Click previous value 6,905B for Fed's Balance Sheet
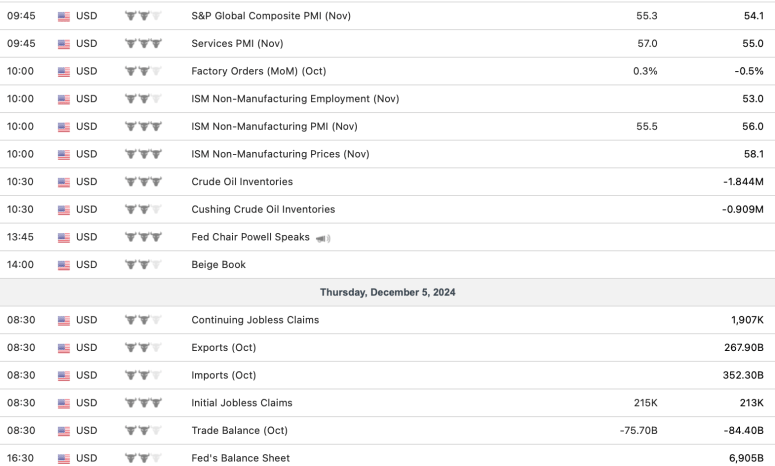 [746, 459]
